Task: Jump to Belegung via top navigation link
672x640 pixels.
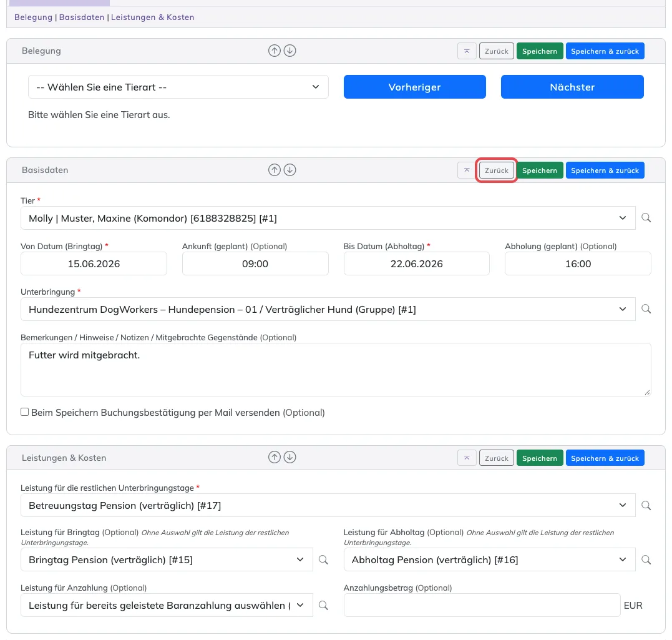Action: coord(33,17)
